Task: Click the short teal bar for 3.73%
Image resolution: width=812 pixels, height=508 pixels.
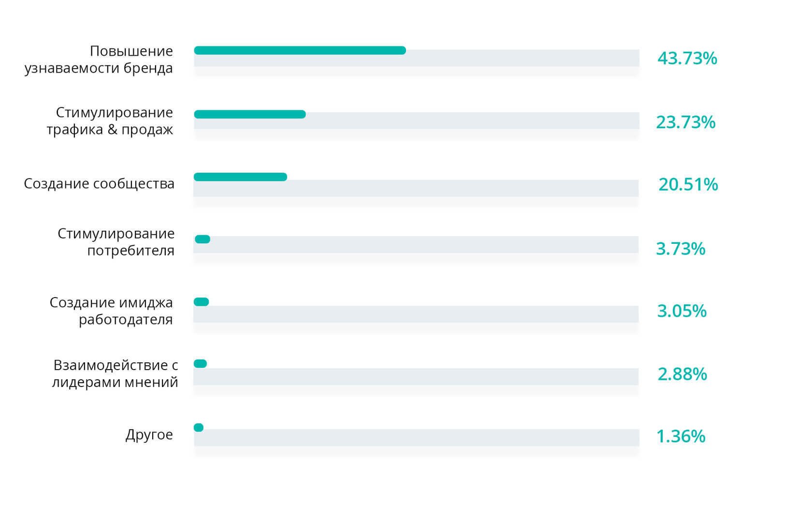Action: click(x=203, y=239)
